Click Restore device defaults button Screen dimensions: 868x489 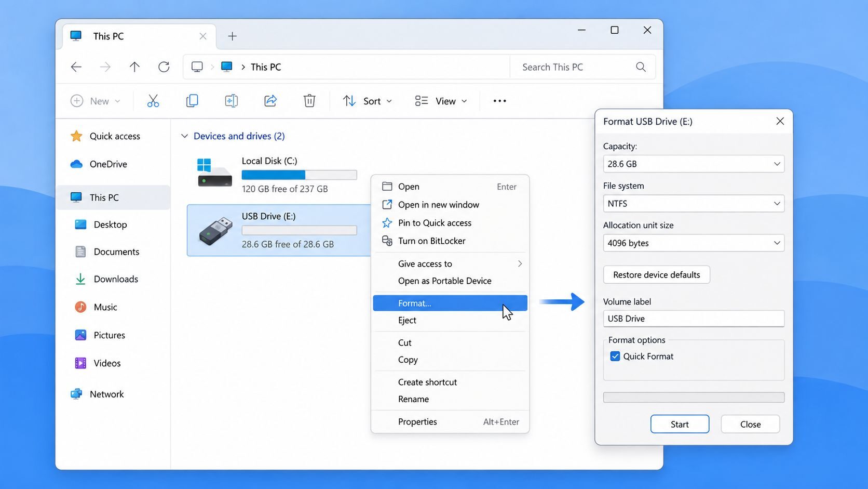coord(656,275)
